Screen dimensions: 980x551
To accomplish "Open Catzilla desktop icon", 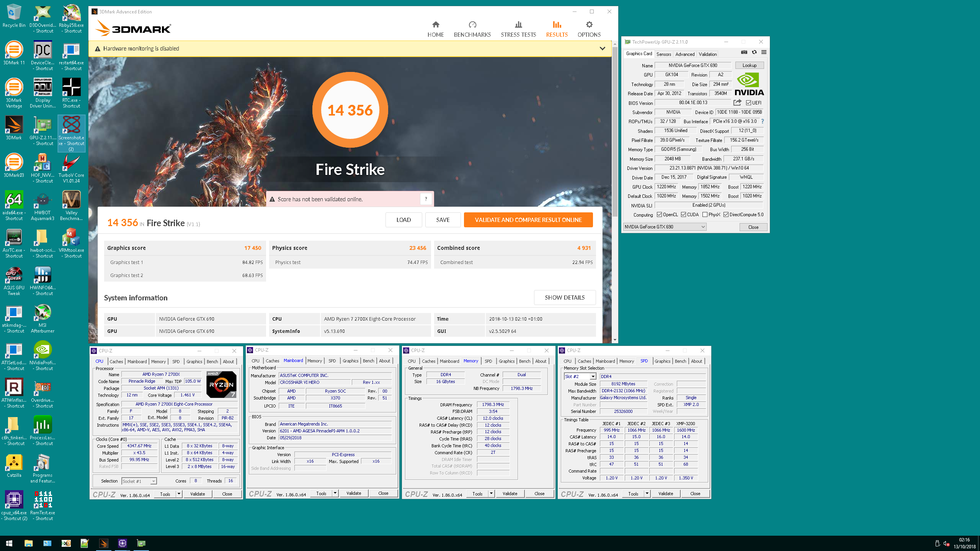I will pyautogui.click(x=14, y=466).
